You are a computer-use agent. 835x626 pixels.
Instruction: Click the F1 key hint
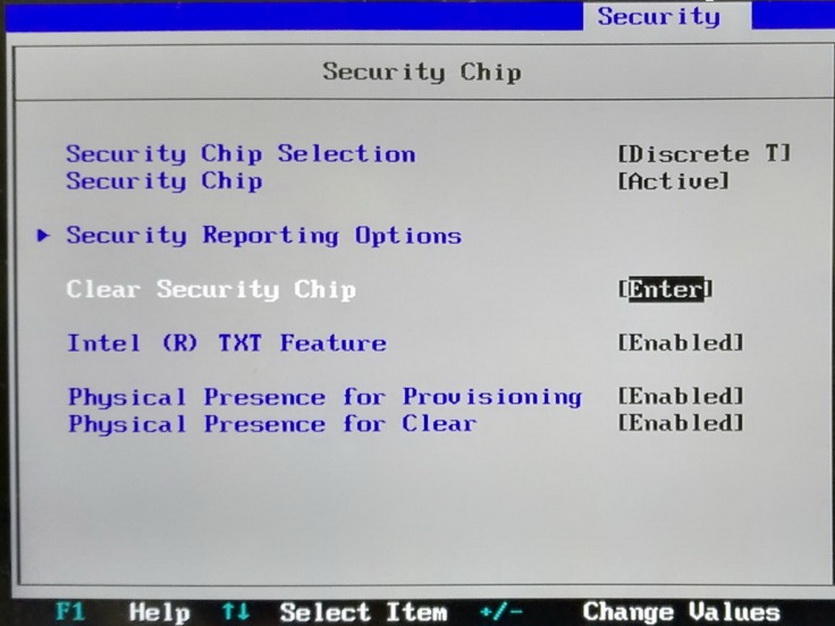[71, 611]
